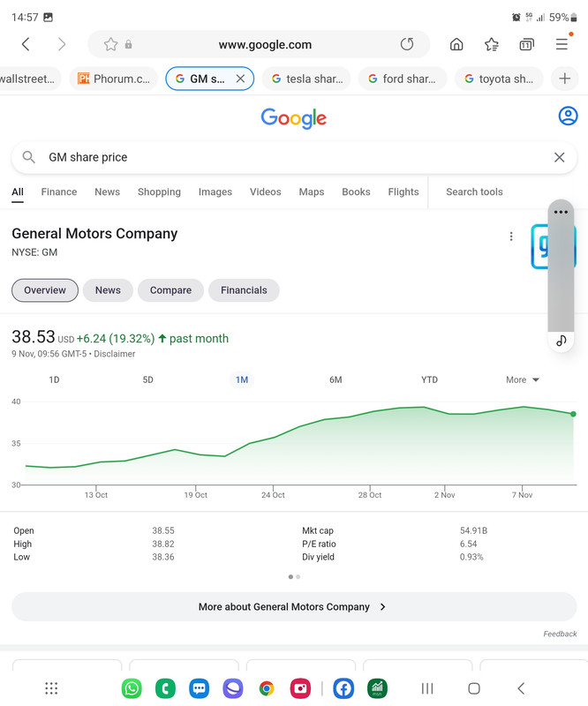The height and width of the screenshot is (706, 588).
Task: Go to browser home page icon
Action: point(456,44)
